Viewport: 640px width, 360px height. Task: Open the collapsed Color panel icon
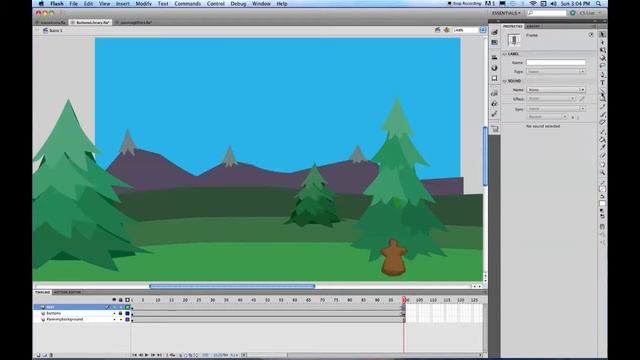click(495, 32)
